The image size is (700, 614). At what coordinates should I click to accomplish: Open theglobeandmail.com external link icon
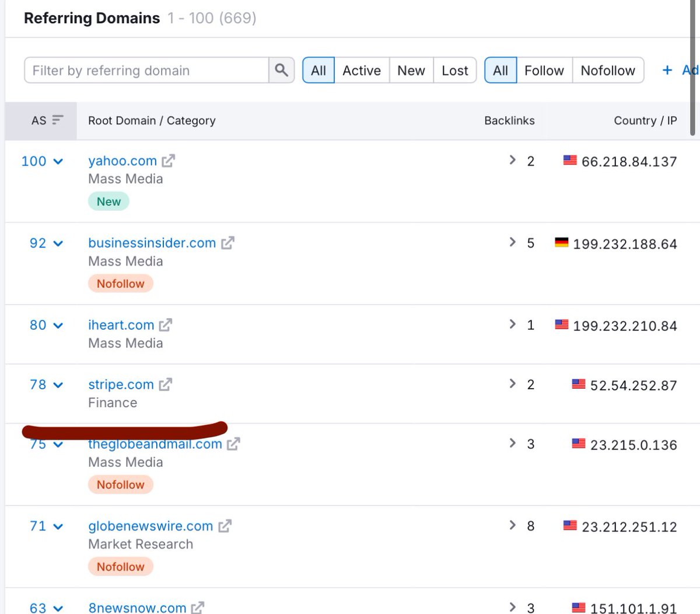233,444
